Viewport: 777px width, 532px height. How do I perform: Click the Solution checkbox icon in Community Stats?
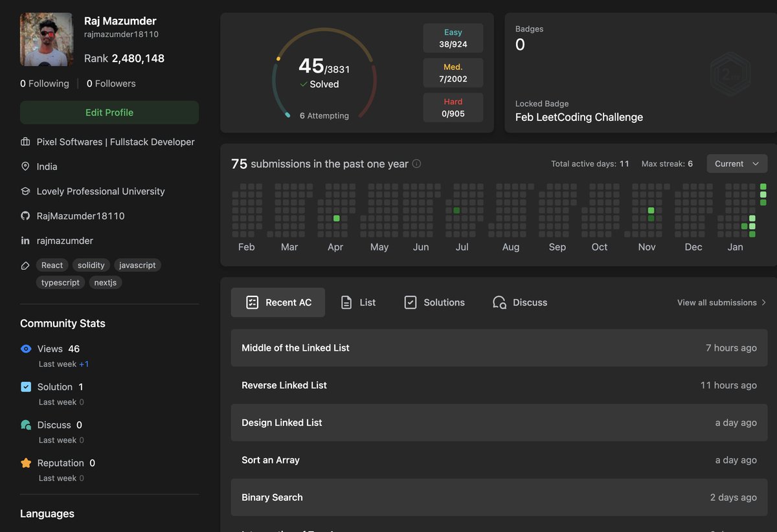[26, 387]
